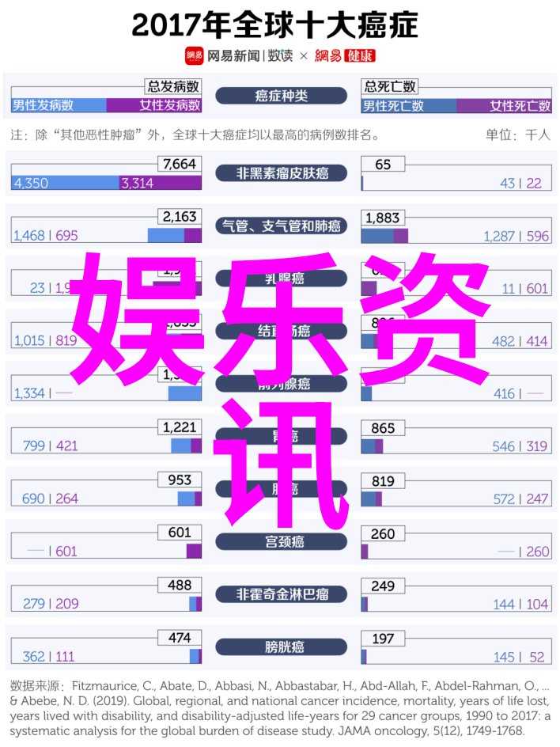Click the 1,883 lung cancer deaths box
The image size is (560, 747).
(x=383, y=218)
